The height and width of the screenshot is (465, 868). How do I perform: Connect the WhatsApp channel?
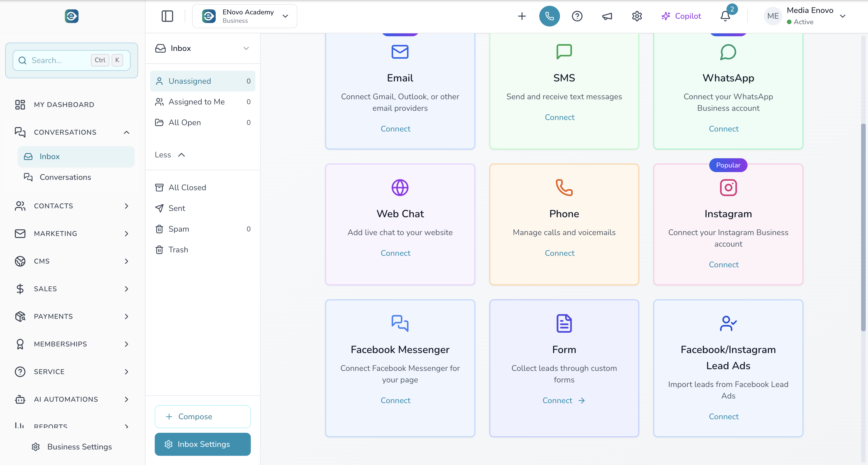tap(723, 128)
